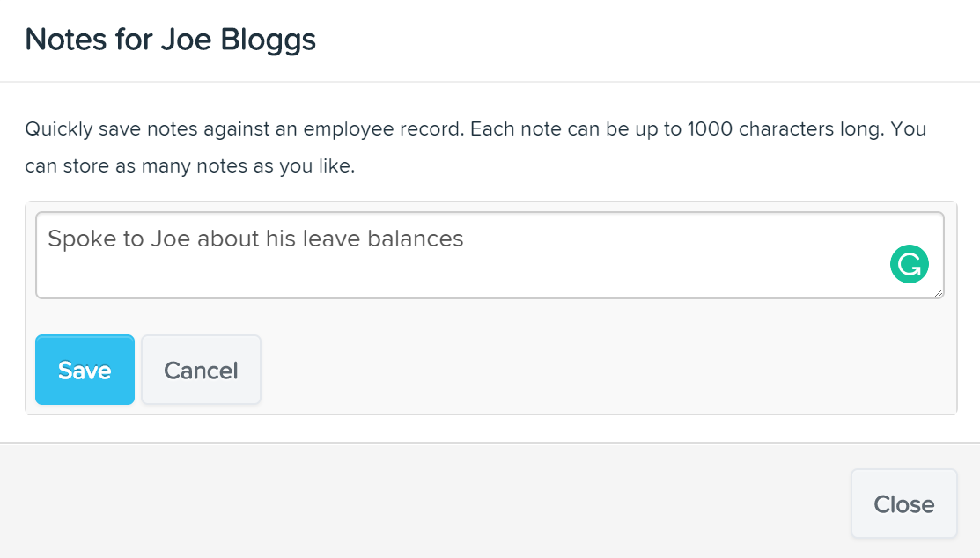
Task: Click the green Grammarly icon
Action: tap(910, 264)
